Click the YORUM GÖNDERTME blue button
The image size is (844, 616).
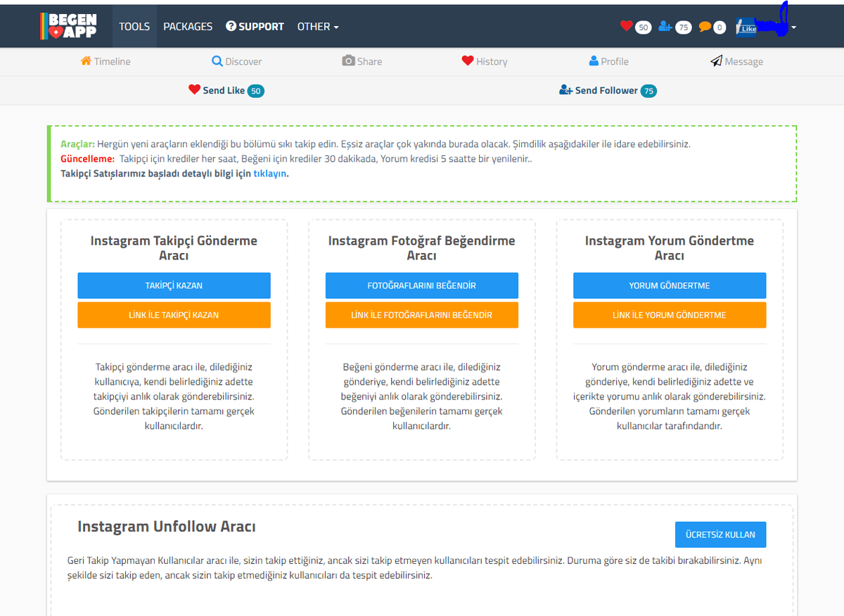pos(670,285)
